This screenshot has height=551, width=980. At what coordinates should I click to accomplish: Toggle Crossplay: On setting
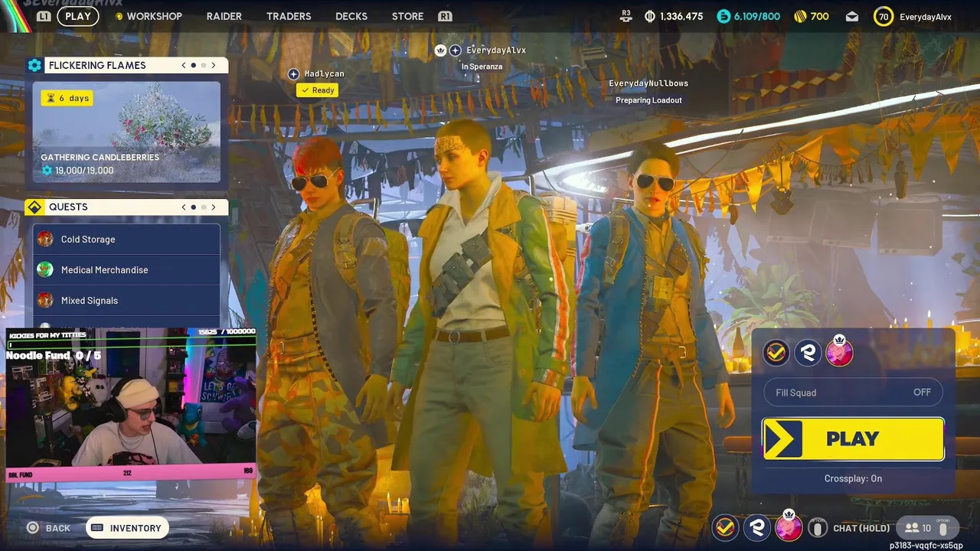[x=853, y=478]
